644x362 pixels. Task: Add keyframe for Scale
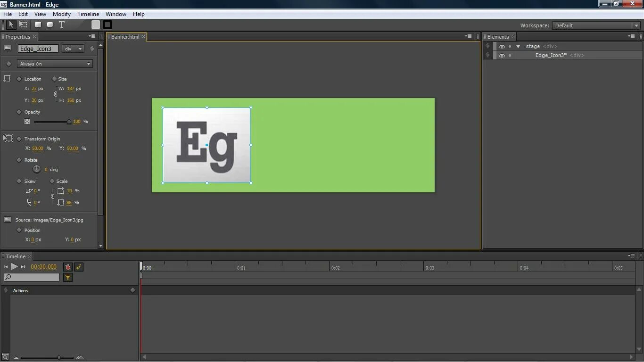pyautogui.click(x=52, y=181)
